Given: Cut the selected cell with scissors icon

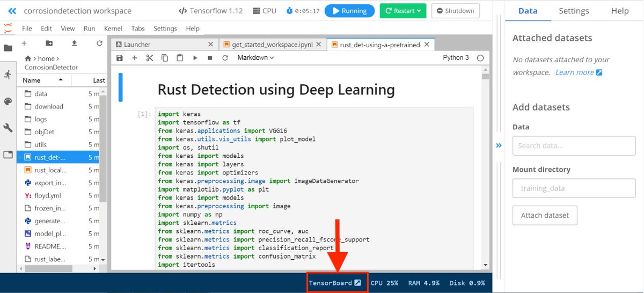Looking at the screenshot, I should 150,58.
